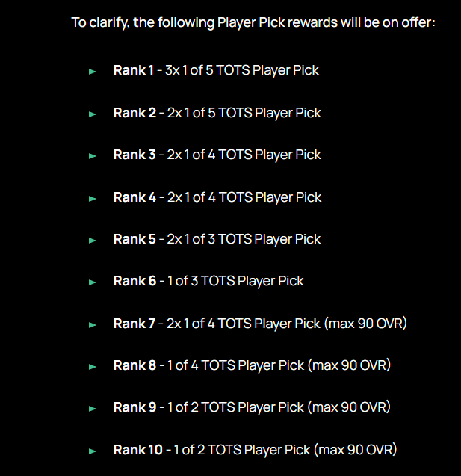Select the "Rank 4" reward line

point(217,197)
